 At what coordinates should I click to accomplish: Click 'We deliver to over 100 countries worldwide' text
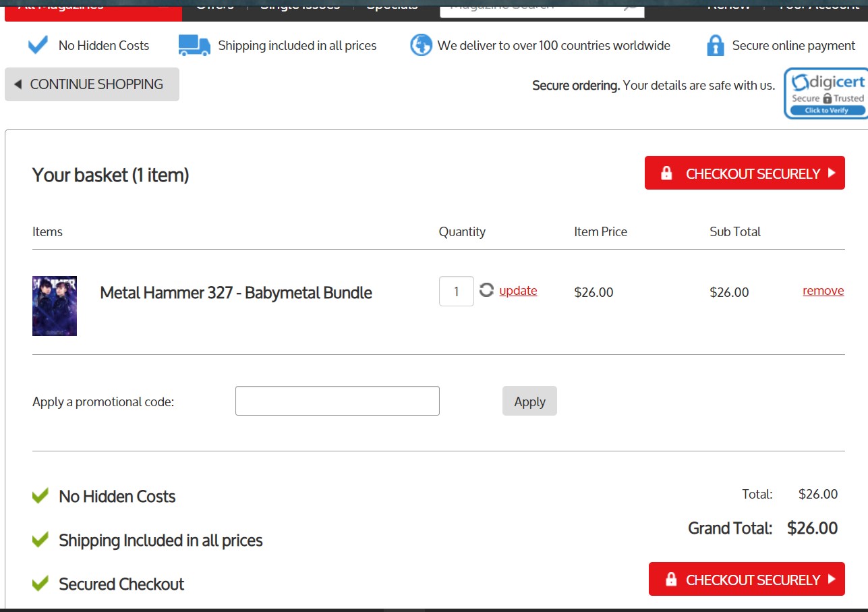(x=554, y=46)
